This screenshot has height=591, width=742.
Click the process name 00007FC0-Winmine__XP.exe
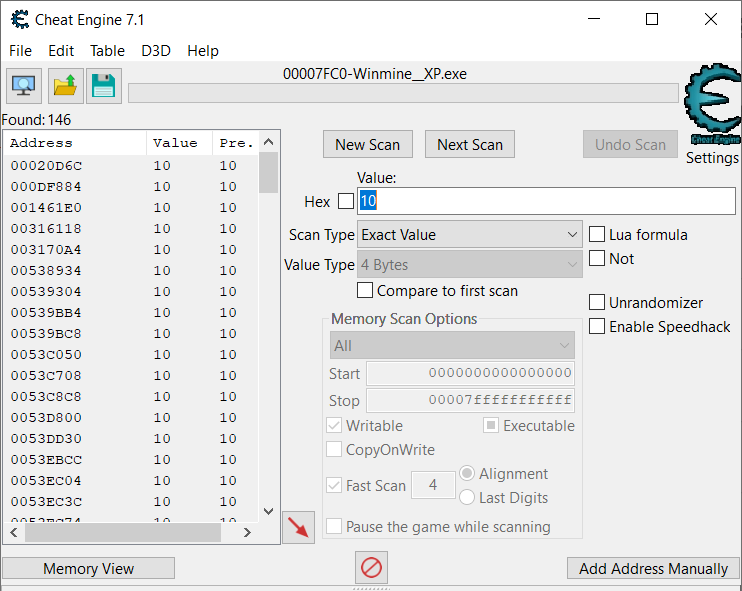click(x=375, y=74)
